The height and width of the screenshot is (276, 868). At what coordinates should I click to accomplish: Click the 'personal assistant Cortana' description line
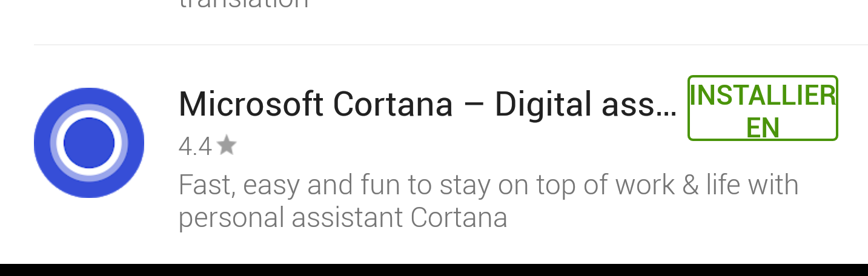pyautogui.click(x=342, y=218)
